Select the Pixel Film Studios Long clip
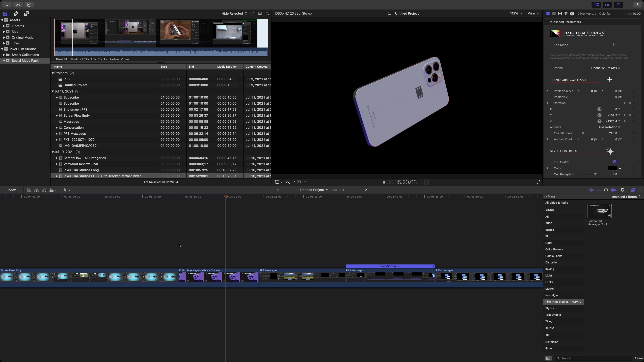The height and width of the screenshot is (362, 644). click(81, 170)
